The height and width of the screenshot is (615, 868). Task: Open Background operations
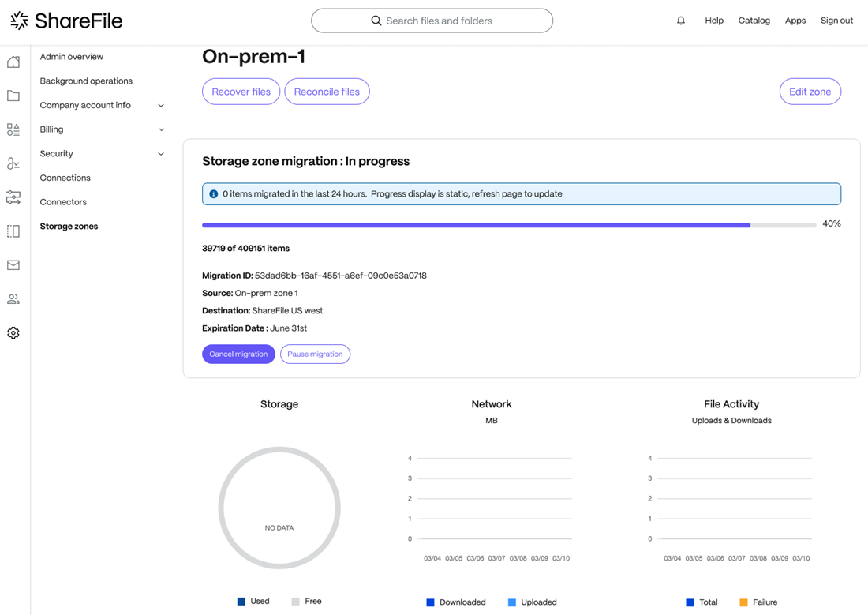pyautogui.click(x=86, y=81)
